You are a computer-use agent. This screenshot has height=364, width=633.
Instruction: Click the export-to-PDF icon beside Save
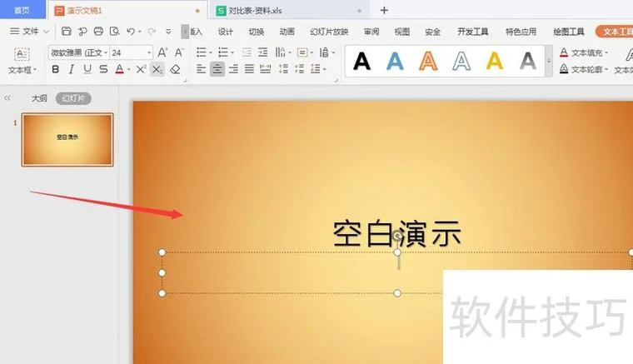click(82, 31)
